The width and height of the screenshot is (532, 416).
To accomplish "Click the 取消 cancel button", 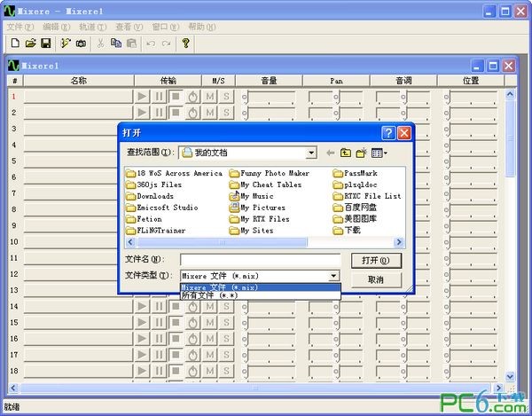I will click(376, 280).
